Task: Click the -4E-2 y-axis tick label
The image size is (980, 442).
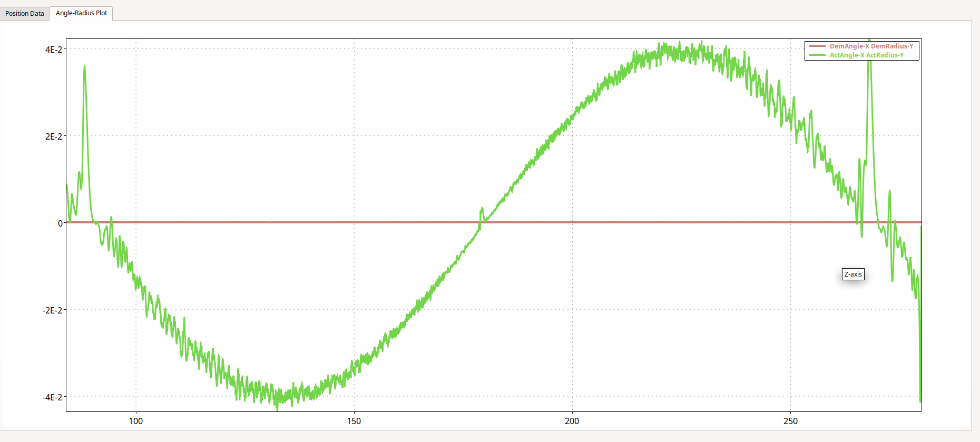Action: tap(52, 397)
